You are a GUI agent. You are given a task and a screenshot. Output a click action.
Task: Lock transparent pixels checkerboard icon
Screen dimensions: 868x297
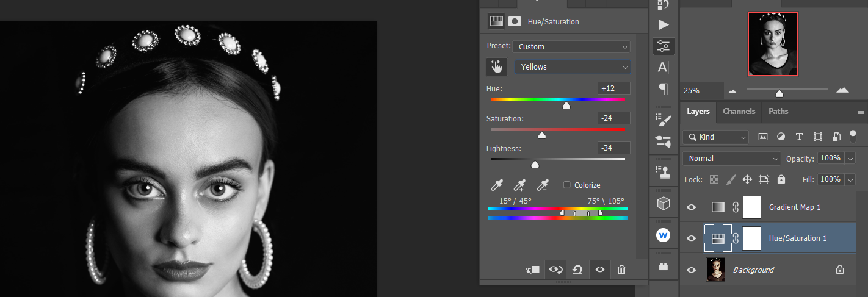714,179
